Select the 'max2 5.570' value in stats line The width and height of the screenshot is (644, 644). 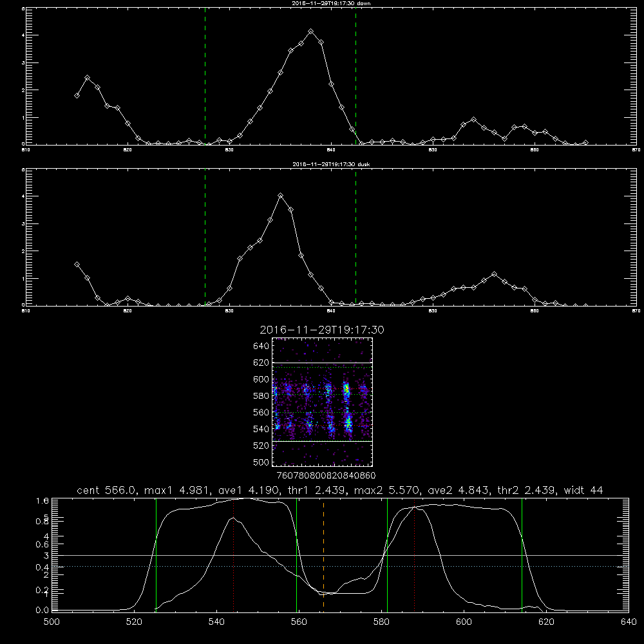coord(386,490)
